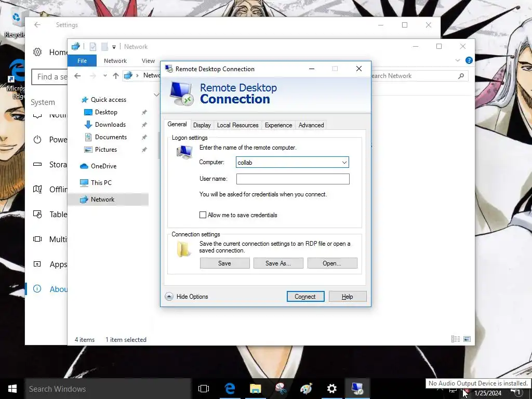This screenshot has height=399, width=532.
Task: Click the Help button in Remote Desktop
Action: 348,297
